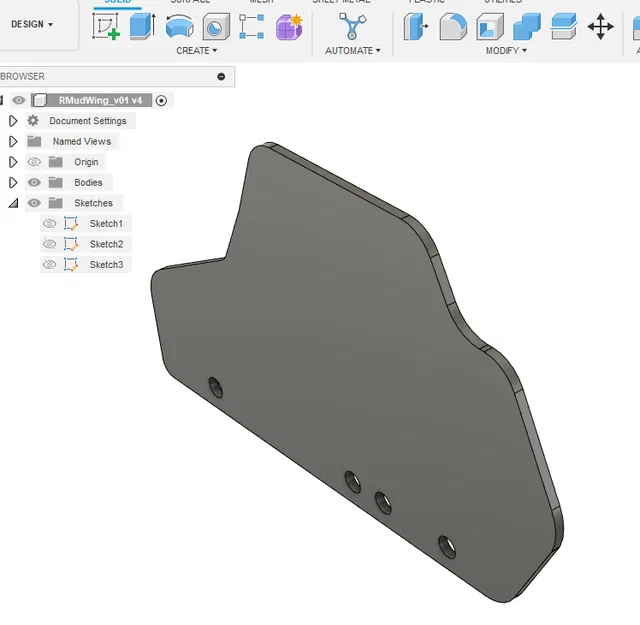Click the rightmost hole in the plate

(447, 547)
